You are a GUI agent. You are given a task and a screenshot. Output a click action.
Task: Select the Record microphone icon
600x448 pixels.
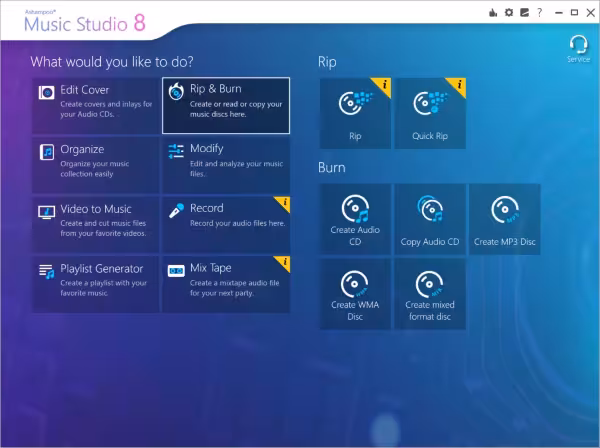[176, 211]
